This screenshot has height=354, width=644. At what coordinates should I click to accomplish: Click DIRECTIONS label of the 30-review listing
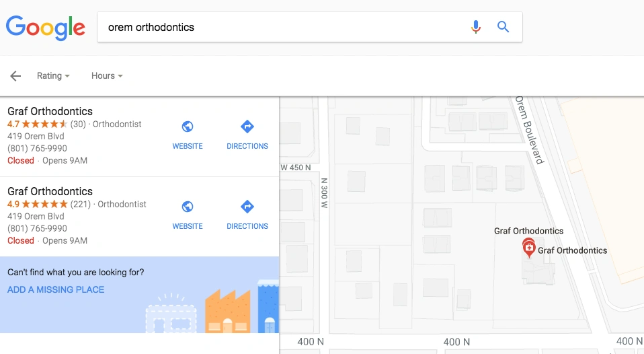point(247,146)
